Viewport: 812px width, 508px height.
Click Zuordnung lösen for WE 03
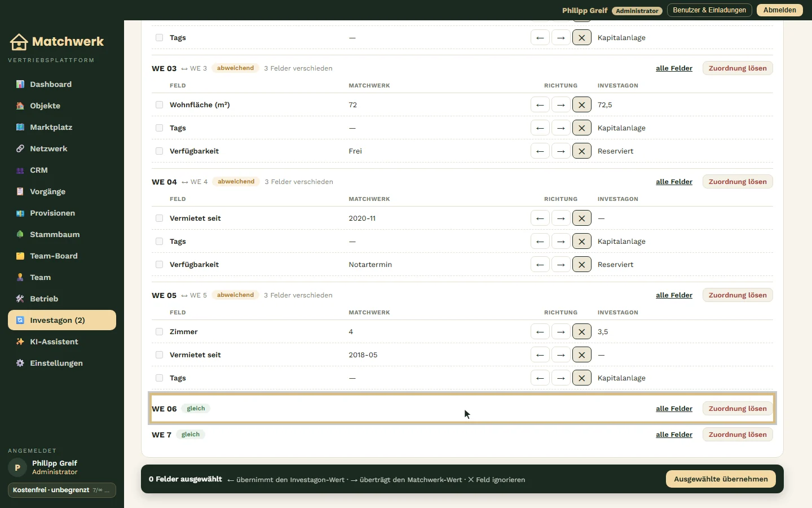738,68
